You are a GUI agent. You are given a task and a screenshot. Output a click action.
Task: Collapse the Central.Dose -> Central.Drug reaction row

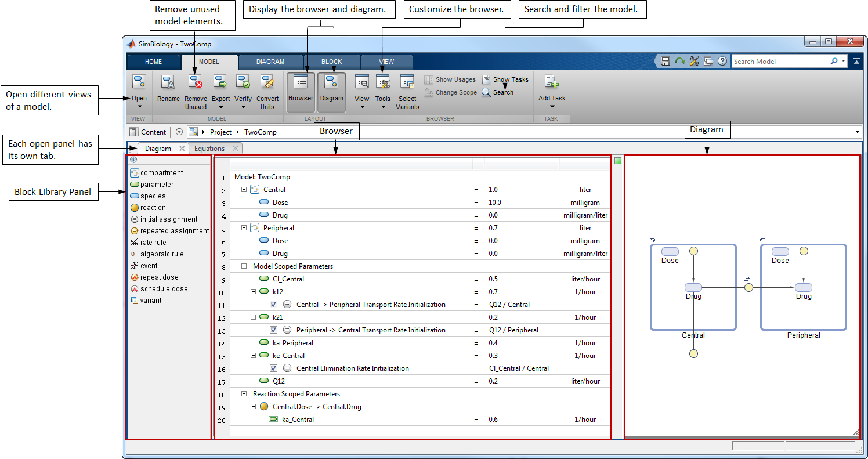(x=254, y=407)
